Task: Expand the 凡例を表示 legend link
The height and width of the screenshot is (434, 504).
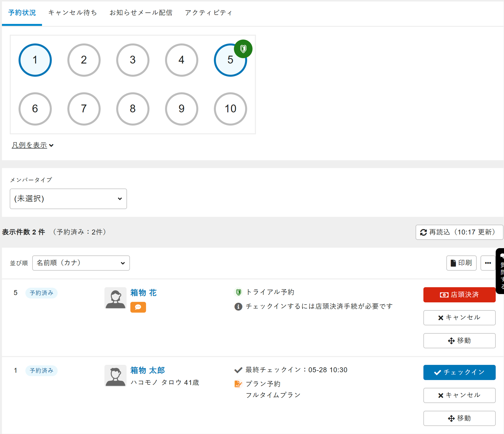Action: click(32, 145)
